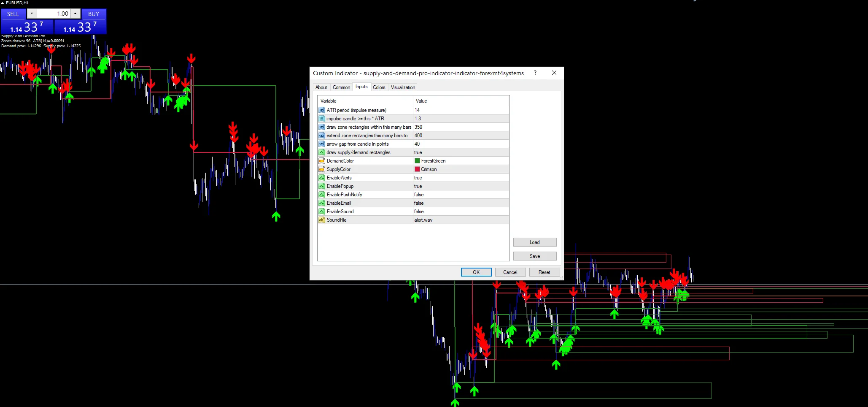Load input settings from file
868x407 pixels.
tap(535, 242)
